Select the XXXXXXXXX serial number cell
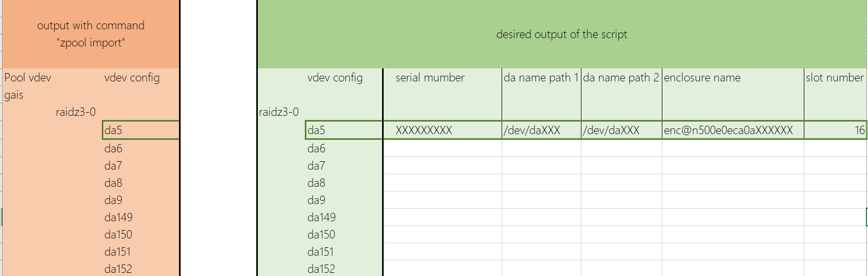 (442, 130)
